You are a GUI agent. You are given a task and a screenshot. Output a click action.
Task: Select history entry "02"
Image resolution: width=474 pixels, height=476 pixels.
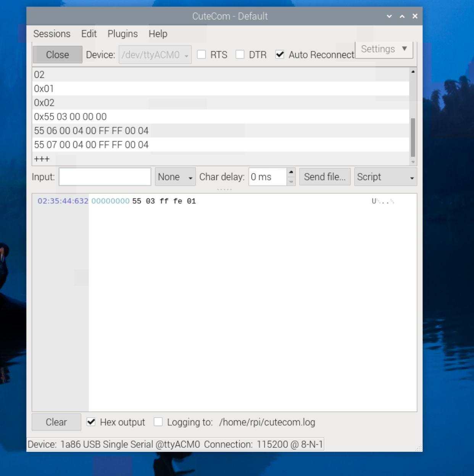(x=221, y=75)
